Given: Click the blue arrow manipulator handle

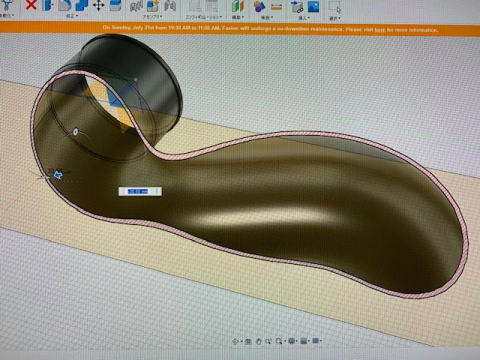Looking at the screenshot, I should coord(59,175).
